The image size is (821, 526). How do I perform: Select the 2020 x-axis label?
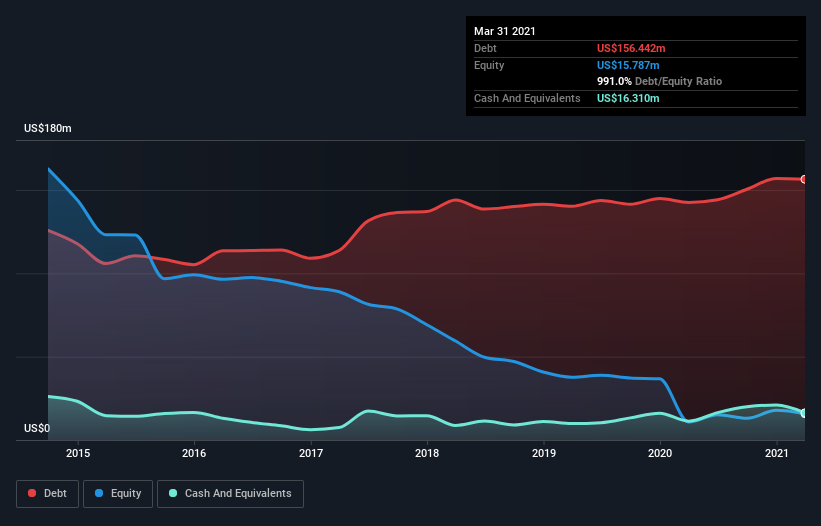(x=660, y=453)
